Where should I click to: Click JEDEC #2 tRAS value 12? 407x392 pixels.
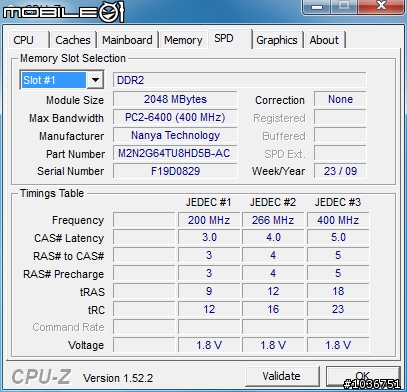coord(273,291)
